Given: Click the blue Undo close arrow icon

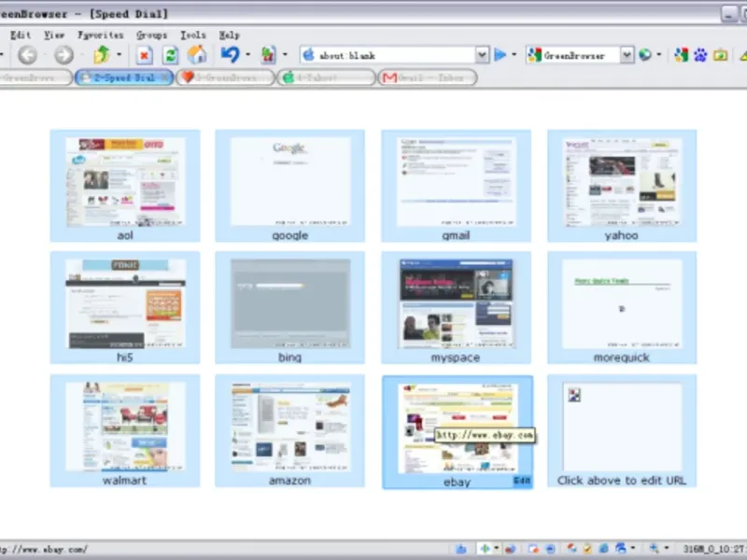Looking at the screenshot, I should pos(230,55).
